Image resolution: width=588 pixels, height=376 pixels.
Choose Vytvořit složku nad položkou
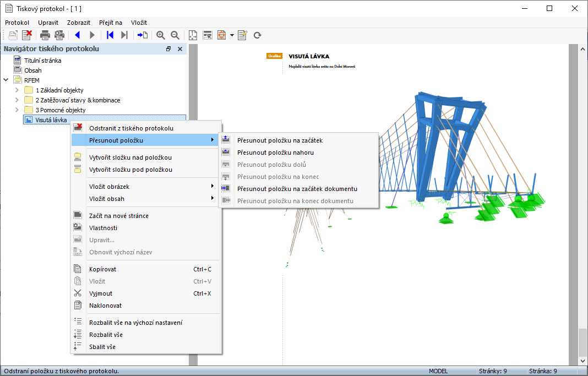point(146,157)
